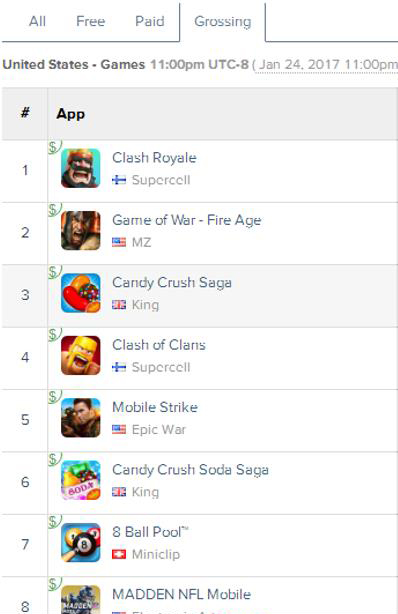Screen dimensions: 398x614
Task: Open Candy Crush Soda Saga icon
Action: [x=81, y=480]
